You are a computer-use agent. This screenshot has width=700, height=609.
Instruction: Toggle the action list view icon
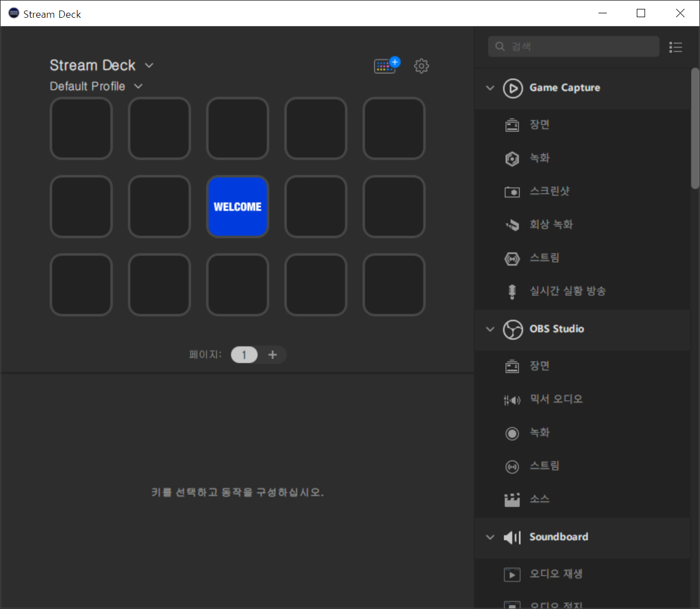click(676, 47)
